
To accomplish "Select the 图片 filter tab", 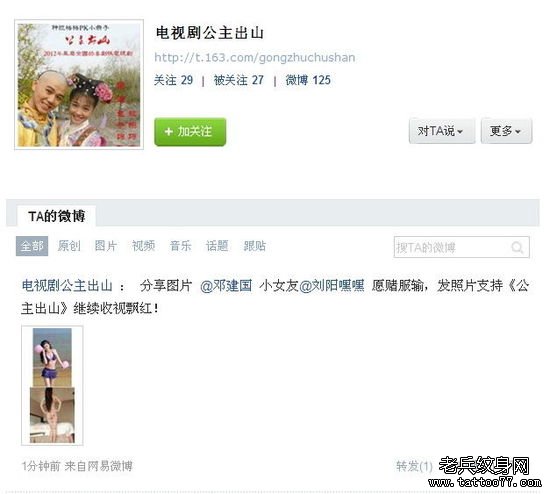I will coord(106,246).
